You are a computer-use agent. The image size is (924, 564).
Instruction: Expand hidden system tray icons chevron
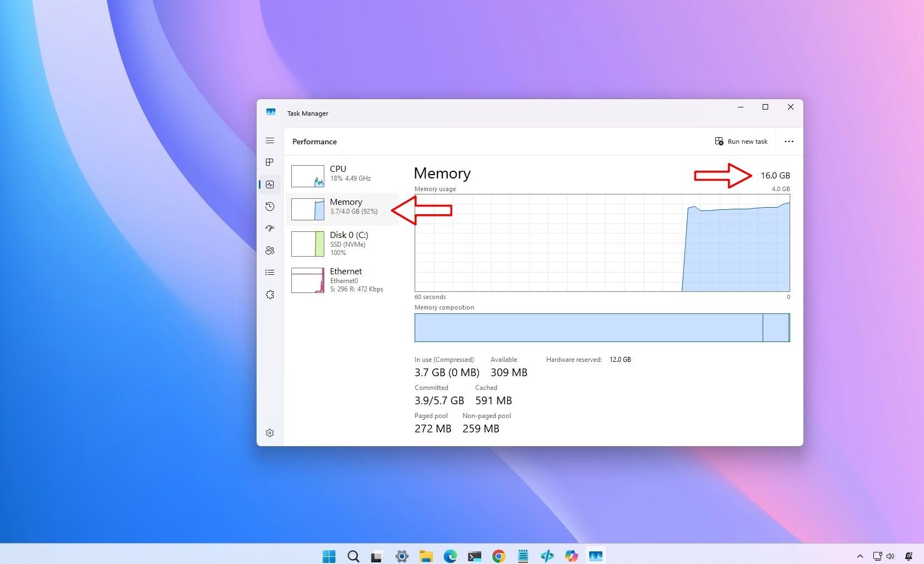[860, 556]
